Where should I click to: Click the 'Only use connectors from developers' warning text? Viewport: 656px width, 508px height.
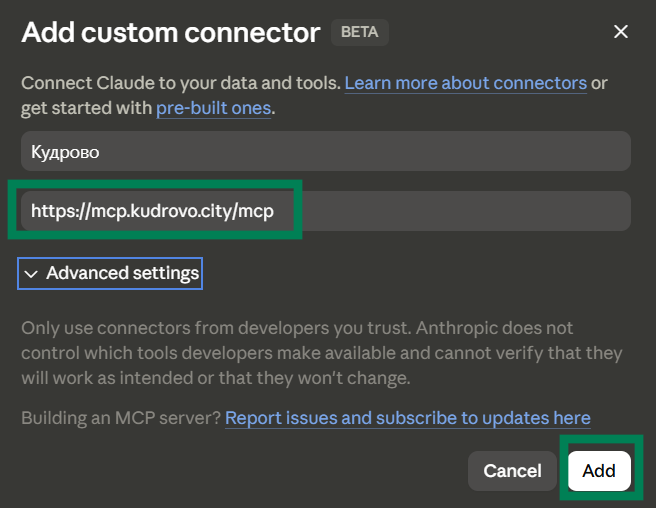coord(321,353)
